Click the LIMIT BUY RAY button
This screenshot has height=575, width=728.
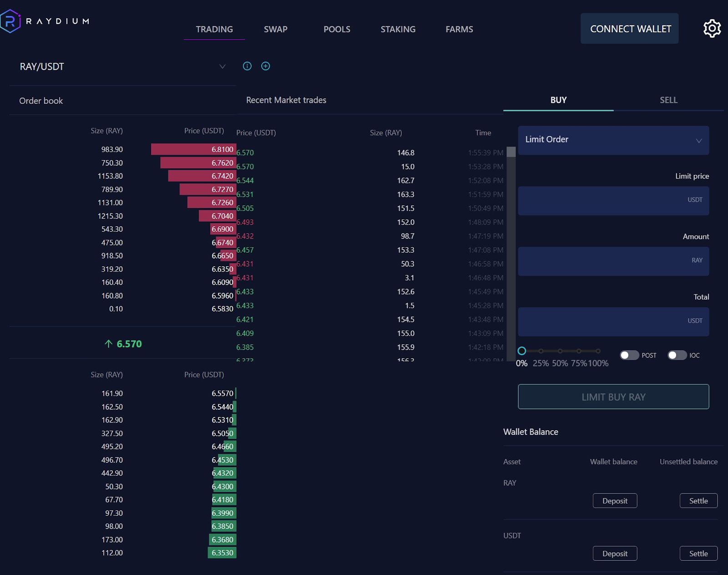613,397
